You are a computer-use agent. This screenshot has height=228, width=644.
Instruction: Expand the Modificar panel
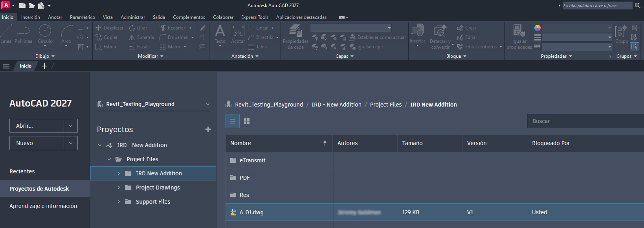150,56
